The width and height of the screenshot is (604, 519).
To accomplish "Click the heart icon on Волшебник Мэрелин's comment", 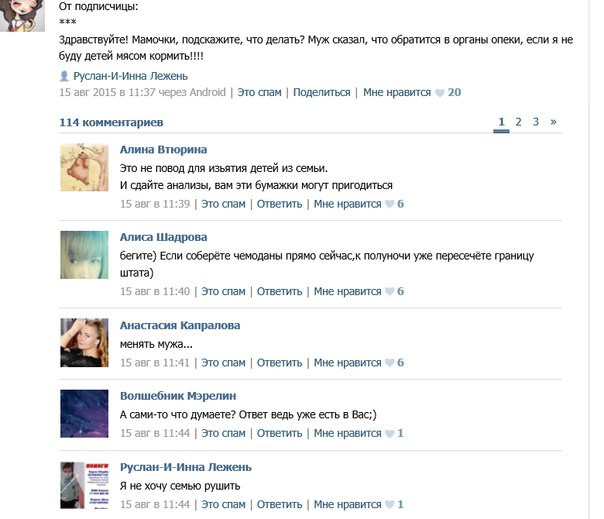I will click(x=389, y=434).
